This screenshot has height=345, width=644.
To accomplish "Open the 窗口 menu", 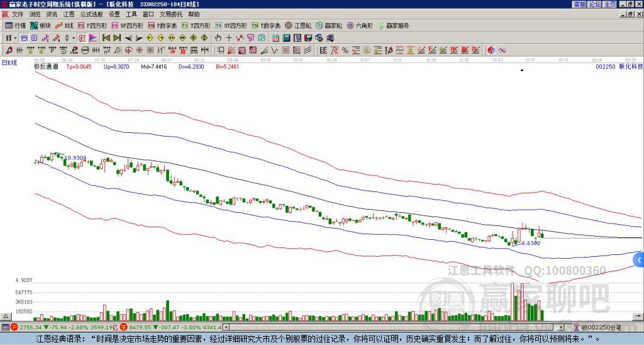I will click(x=148, y=14).
